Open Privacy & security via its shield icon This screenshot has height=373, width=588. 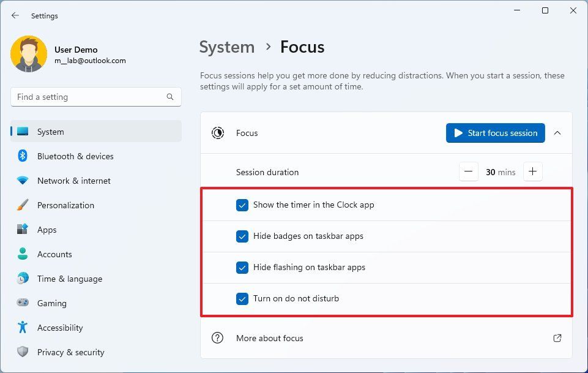click(x=21, y=352)
